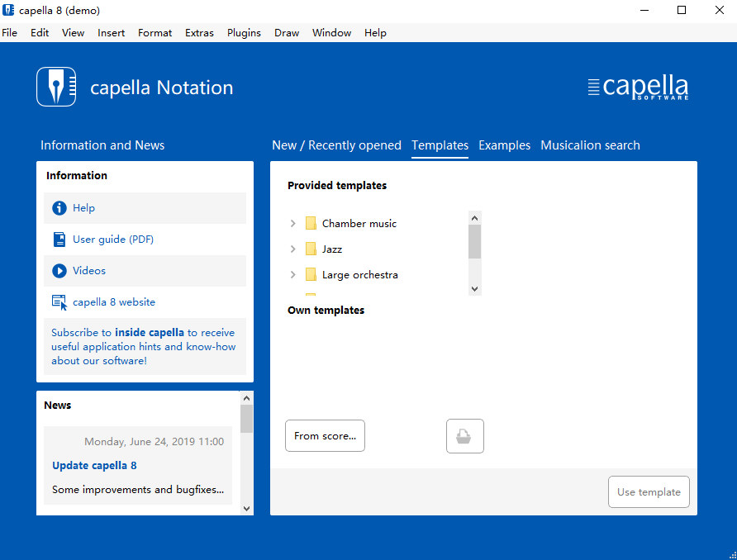Screen dimensions: 737x560
Task: Click the Use template button
Action: [649, 491]
